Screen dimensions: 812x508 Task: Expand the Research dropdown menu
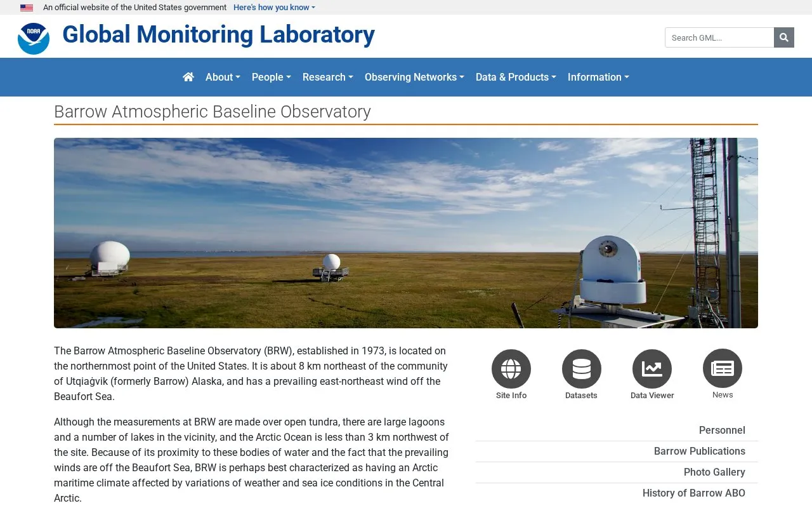(328, 77)
